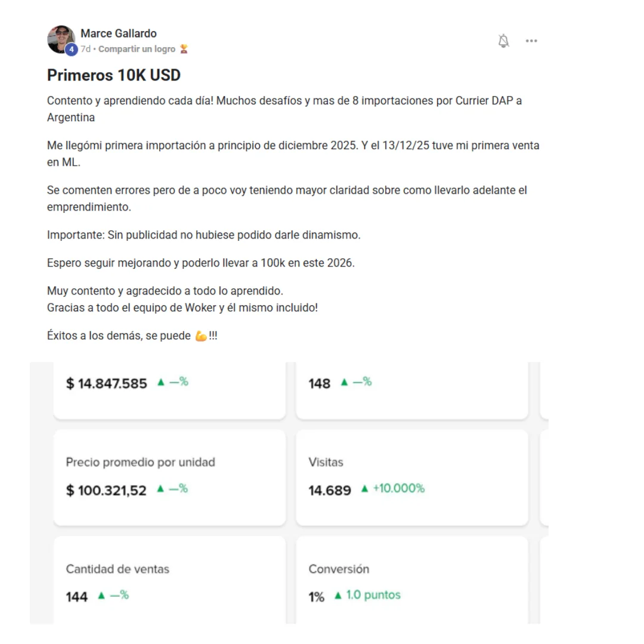Open the "Compartir un logro" category

137,49
